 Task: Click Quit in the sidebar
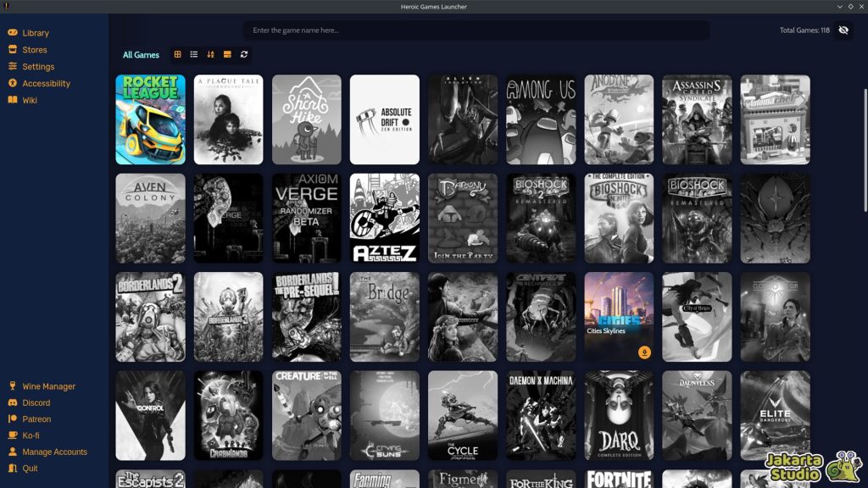click(x=30, y=469)
